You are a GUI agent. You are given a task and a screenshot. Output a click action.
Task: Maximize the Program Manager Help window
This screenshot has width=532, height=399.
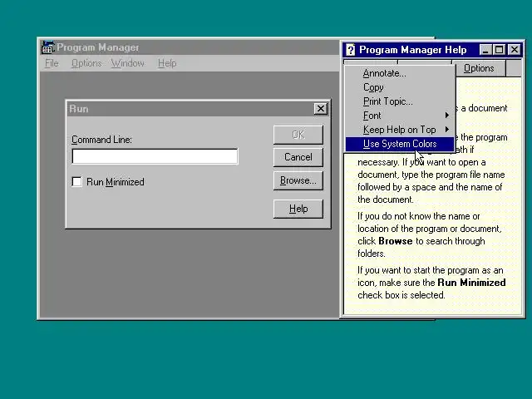pyautogui.click(x=499, y=50)
